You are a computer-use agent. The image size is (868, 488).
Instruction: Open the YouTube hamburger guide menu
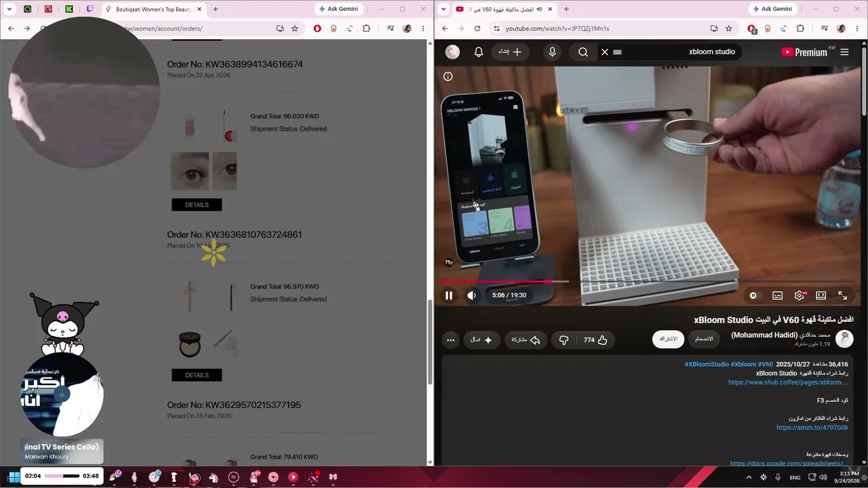coord(844,52)
